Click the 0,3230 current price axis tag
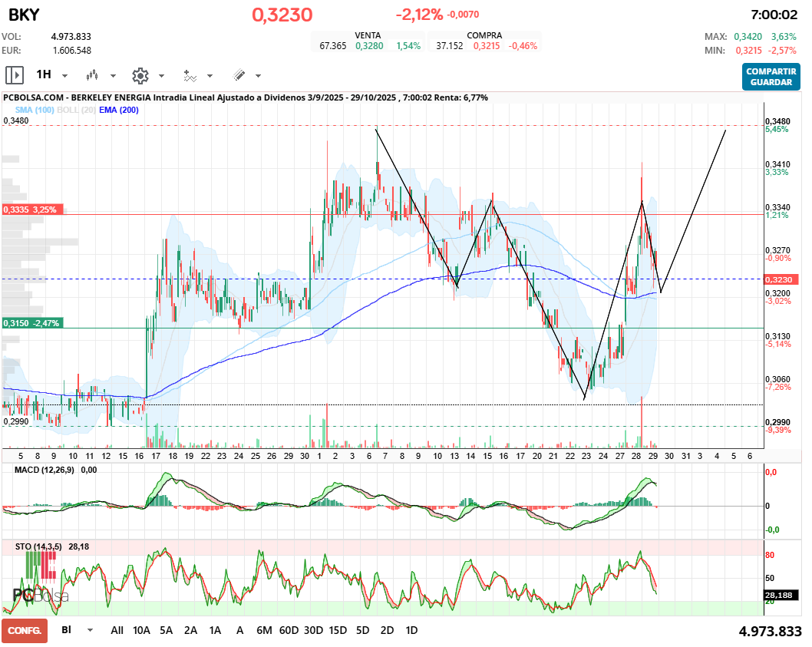Image resolution: width=812 pixels, height=647 pixels. coord(781,279)
